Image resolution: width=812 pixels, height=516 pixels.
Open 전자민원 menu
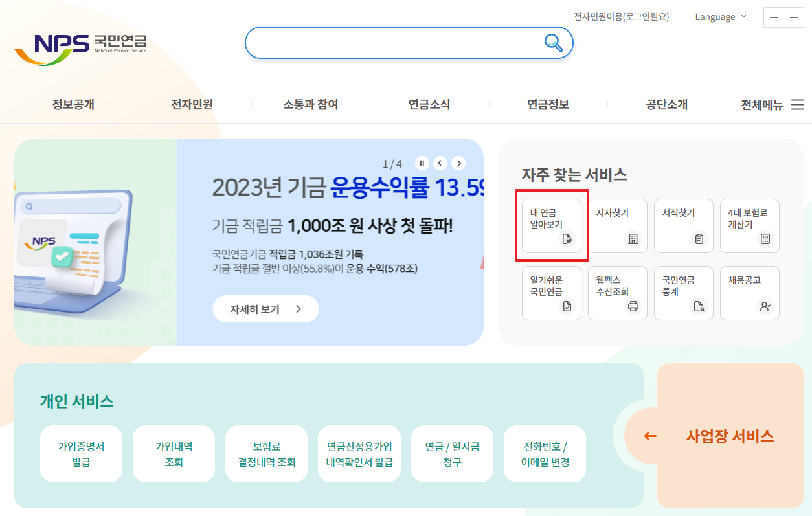192,104
